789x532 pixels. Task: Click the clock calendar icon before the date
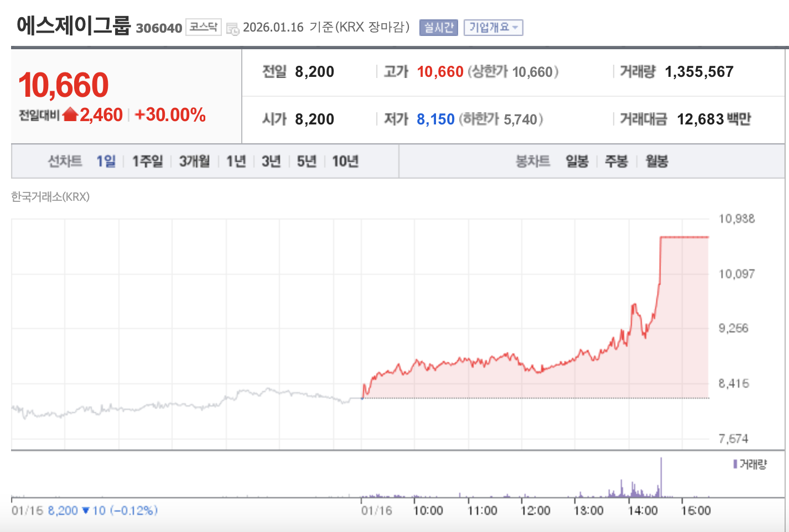pyautogui.click(x=233, y=28)
